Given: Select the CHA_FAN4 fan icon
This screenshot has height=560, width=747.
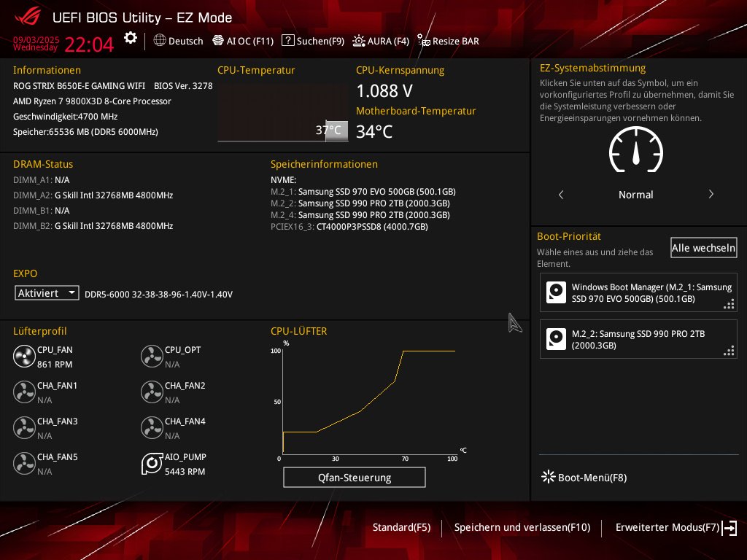Looking at the screenshot, I should (x=152, y=428).
